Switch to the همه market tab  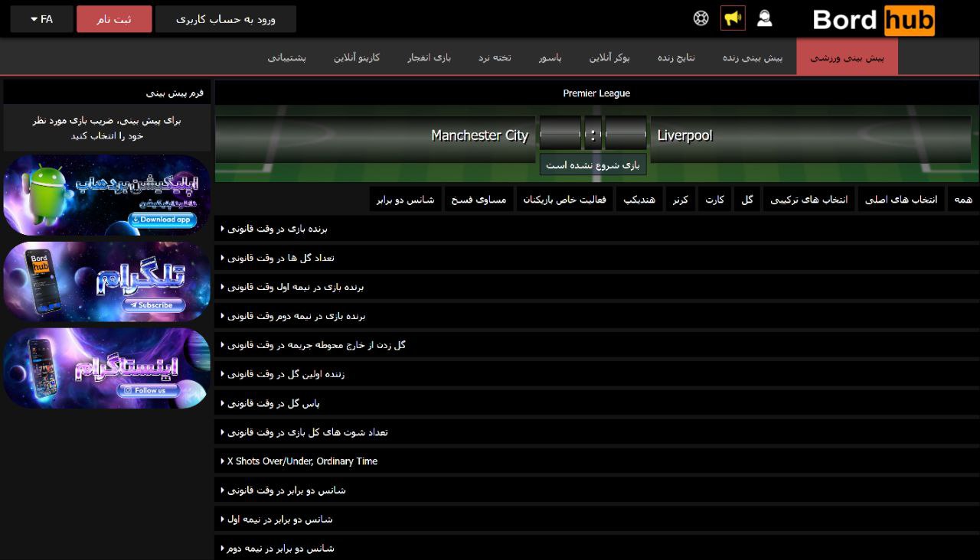pyautogui.click(x=963, y=200)
